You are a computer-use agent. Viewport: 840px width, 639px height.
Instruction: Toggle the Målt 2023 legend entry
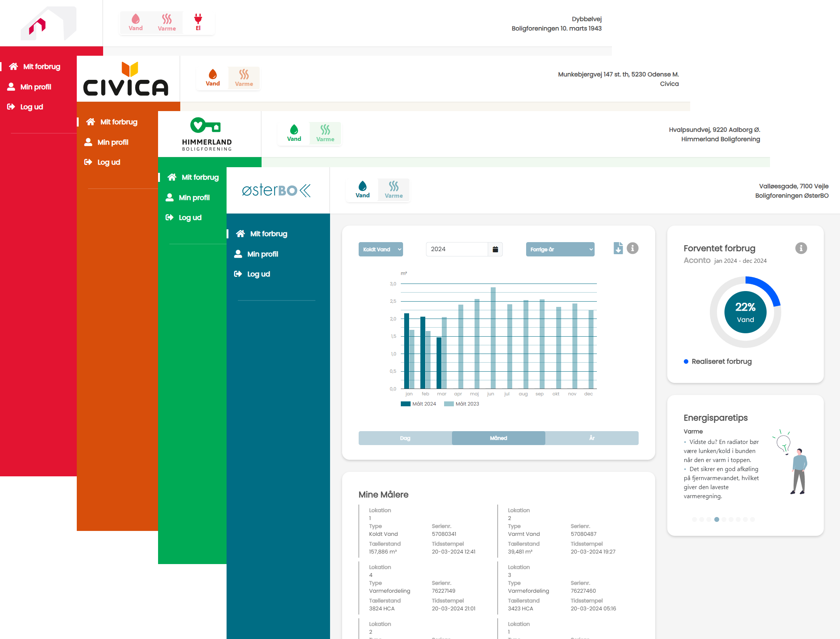(x=461, y=404)
